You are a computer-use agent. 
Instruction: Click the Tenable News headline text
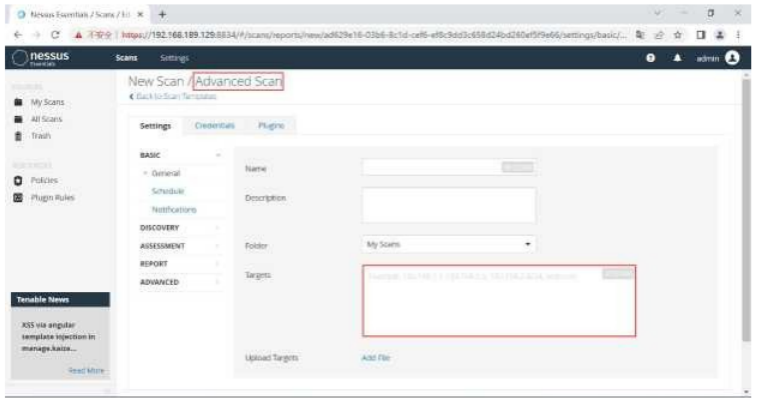[x=58, y=336]
